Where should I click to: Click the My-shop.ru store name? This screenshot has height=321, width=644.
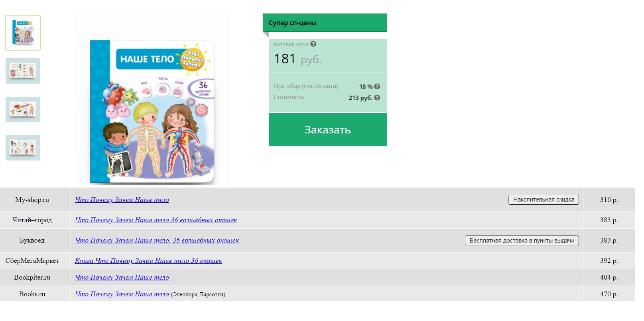pyautogui.click(x=32, y=200)
